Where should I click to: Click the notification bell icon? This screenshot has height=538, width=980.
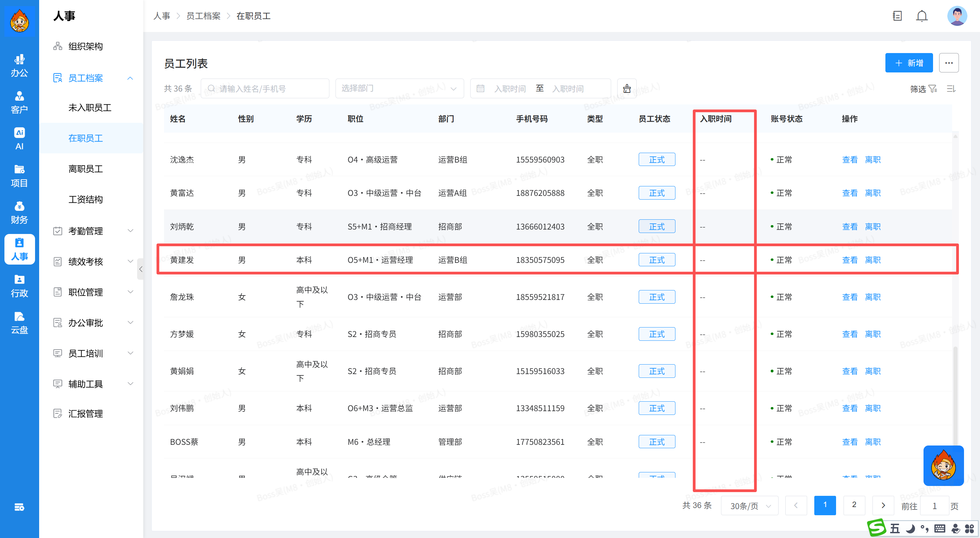921,16
